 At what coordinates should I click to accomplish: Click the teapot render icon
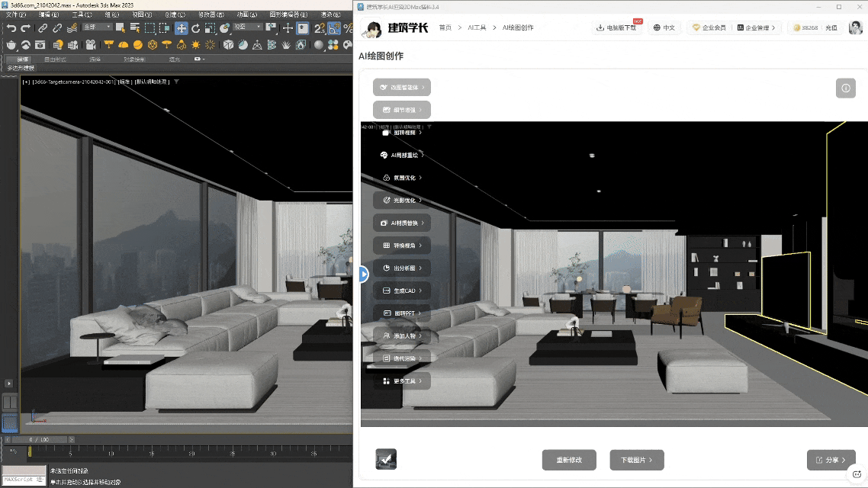click(x=11, y=45)
